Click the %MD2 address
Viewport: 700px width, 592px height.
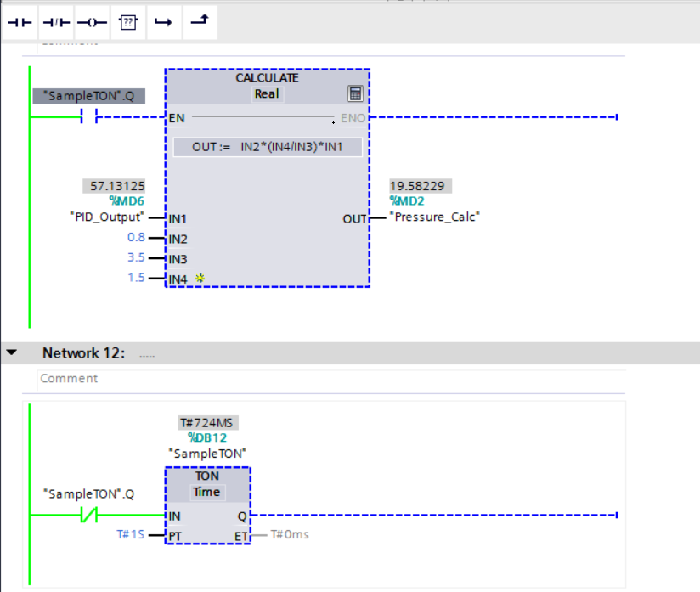point(407,201)
